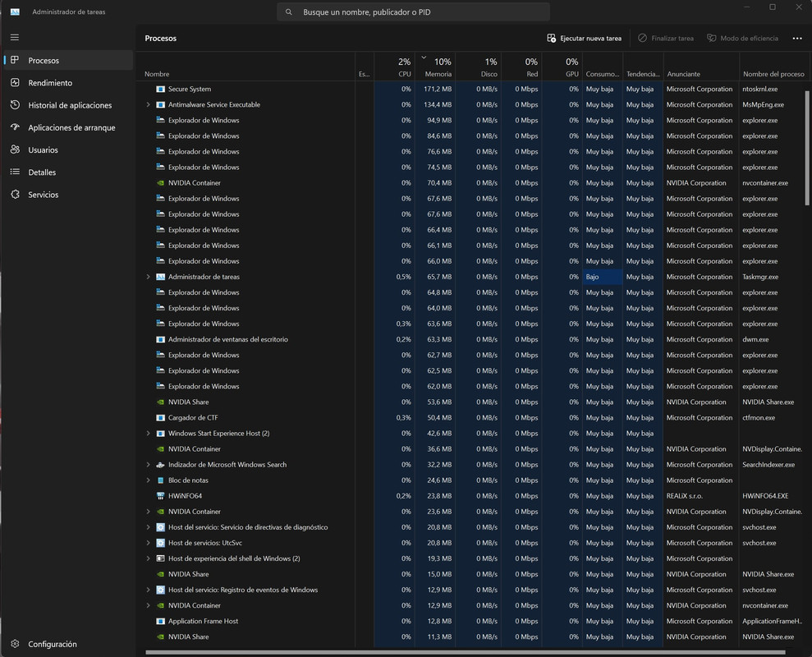812x657 pixels.
Task: Click the Servicios sidebar icon
Action: (x=15, y=195)
